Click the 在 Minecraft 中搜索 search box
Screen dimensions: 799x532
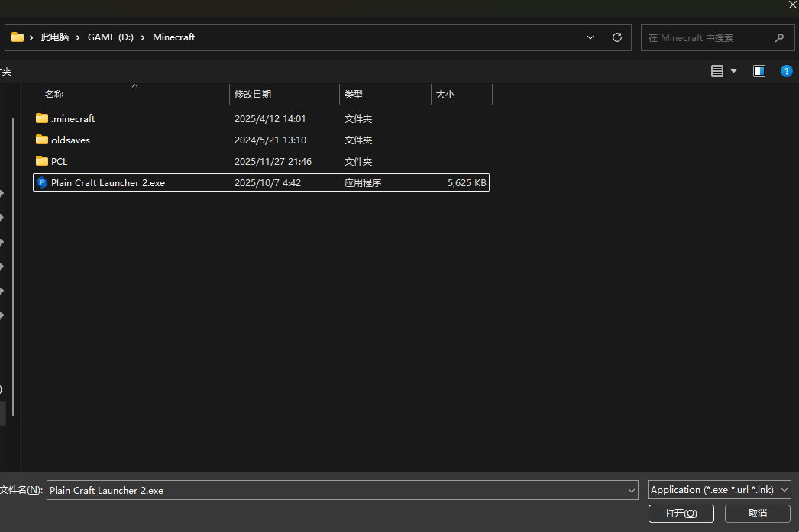[710, 37]
